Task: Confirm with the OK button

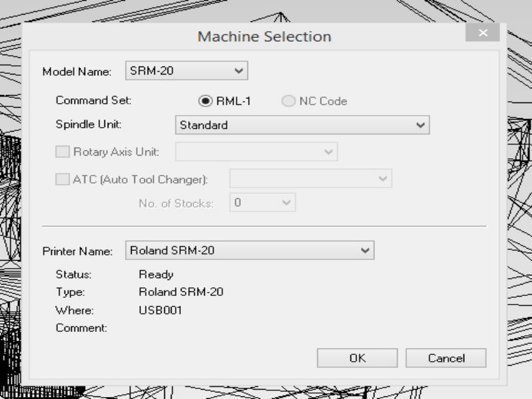Action: click(357, 358)
